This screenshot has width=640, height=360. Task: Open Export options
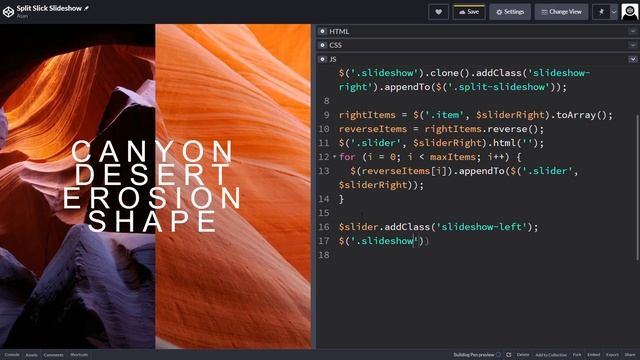click(x=612, y=355)
